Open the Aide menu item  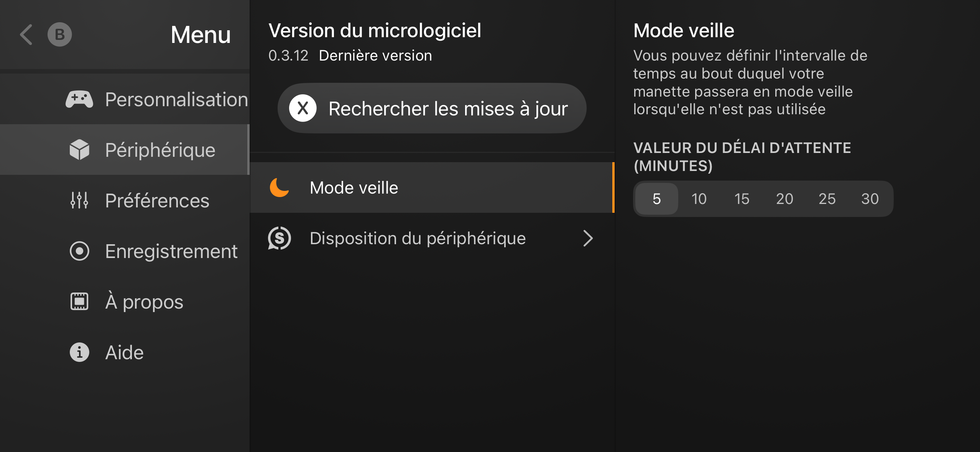coord(125,352)
